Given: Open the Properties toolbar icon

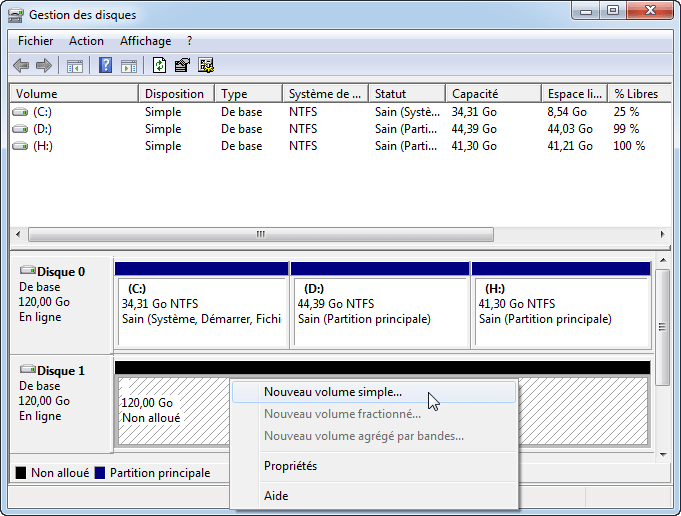Looking at the screenshot, I should (182, 66).
